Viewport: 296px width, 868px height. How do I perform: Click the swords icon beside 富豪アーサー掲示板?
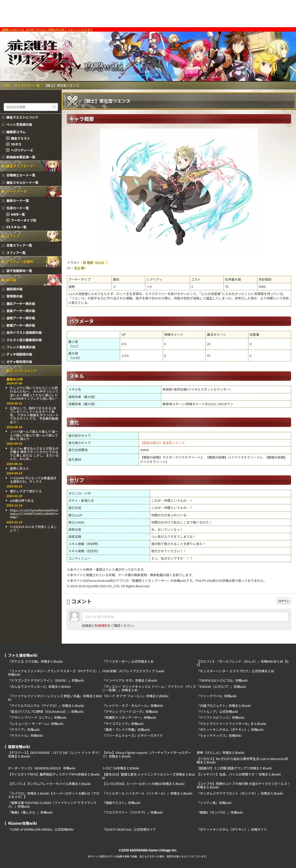3,311
